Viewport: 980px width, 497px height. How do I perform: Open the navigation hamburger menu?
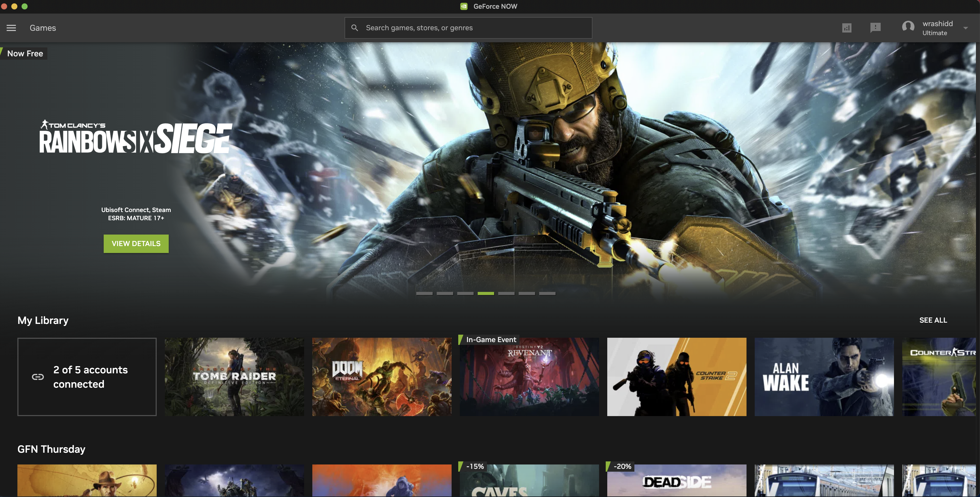(x=11, y=28)
